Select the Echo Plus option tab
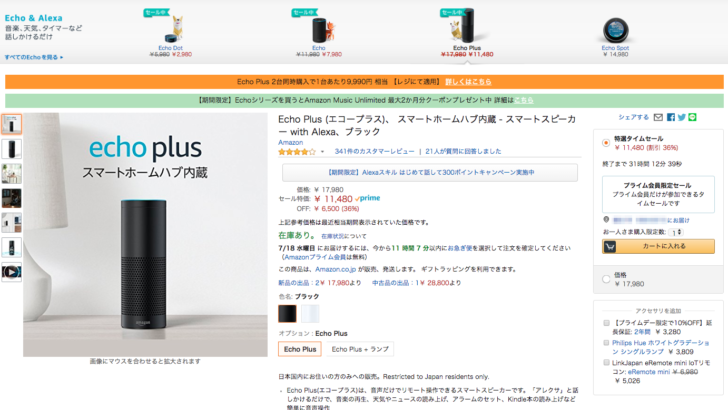 (300, 349)
